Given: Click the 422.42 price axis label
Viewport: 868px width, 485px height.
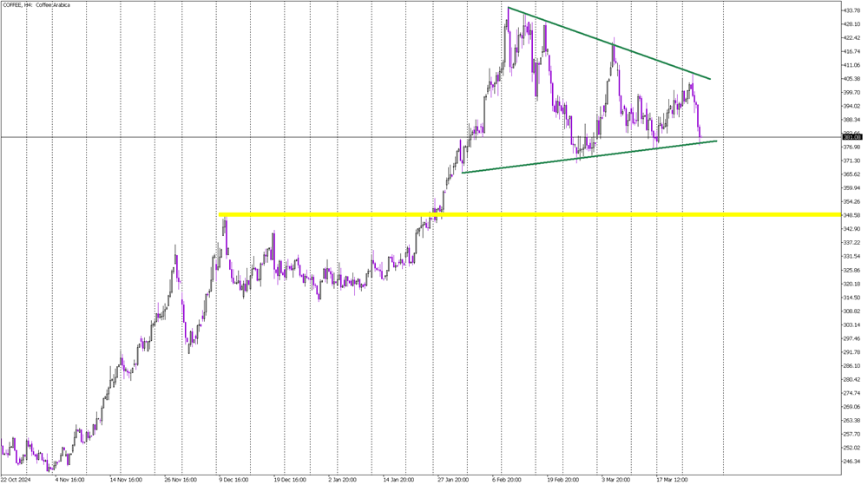Looking at the screenshot, I should click(x=852, y=38).
